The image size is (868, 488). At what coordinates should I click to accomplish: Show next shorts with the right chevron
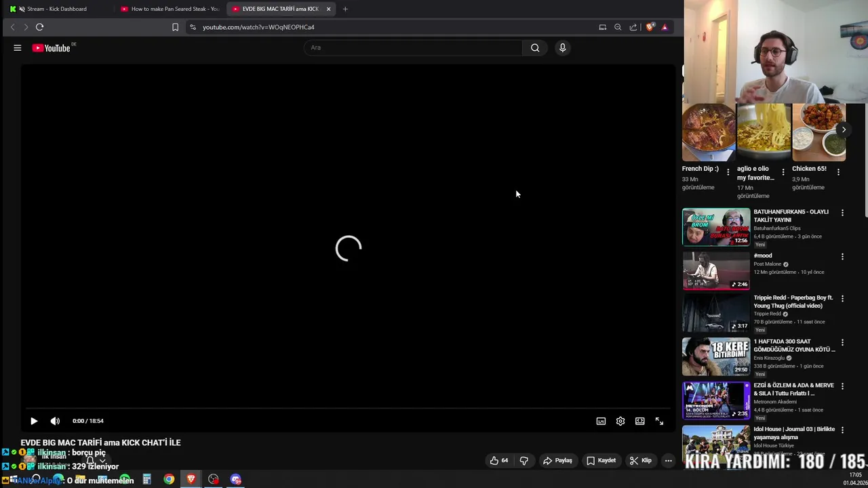(844, 129)
